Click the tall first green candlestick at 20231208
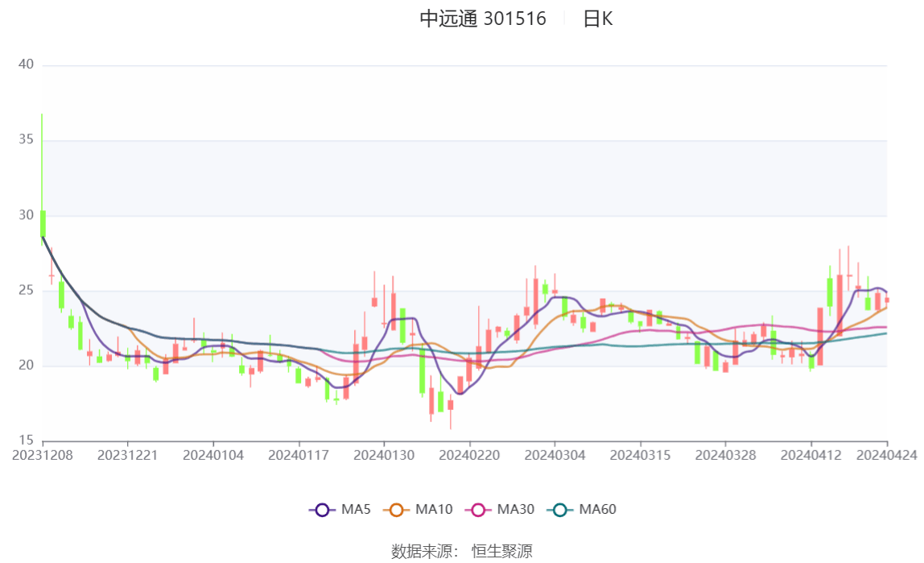 pos(43,224)
